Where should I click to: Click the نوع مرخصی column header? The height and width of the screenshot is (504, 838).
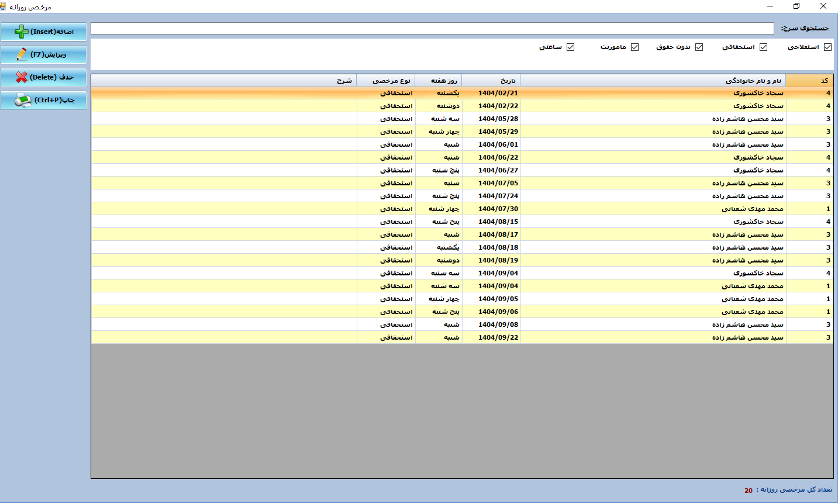(386, 81)
